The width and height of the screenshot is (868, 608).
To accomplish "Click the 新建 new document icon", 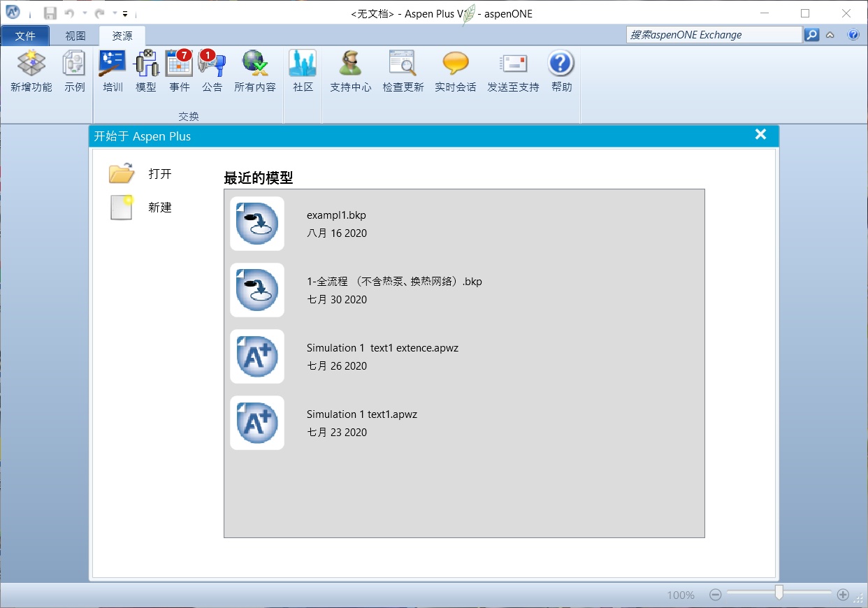I will (122, 208).
